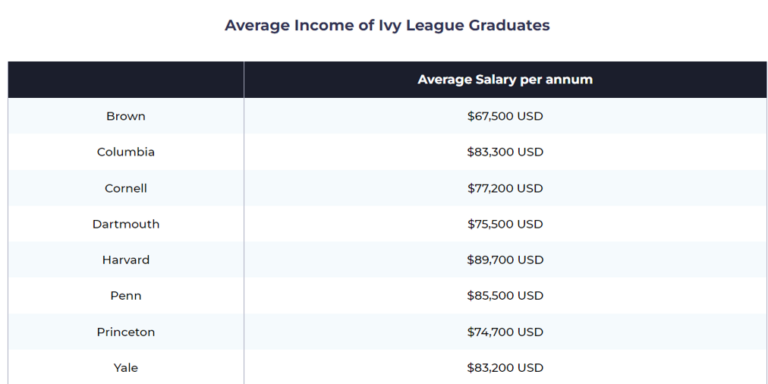
Task: Click the Average Income of Ivy League Graduates title
Action: [x=387, y=25]
